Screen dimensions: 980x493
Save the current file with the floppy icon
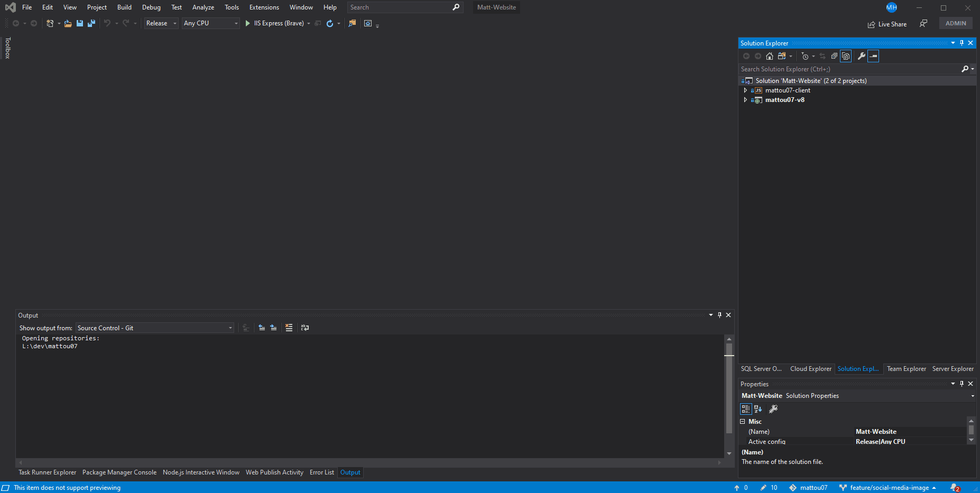point(80,23)
